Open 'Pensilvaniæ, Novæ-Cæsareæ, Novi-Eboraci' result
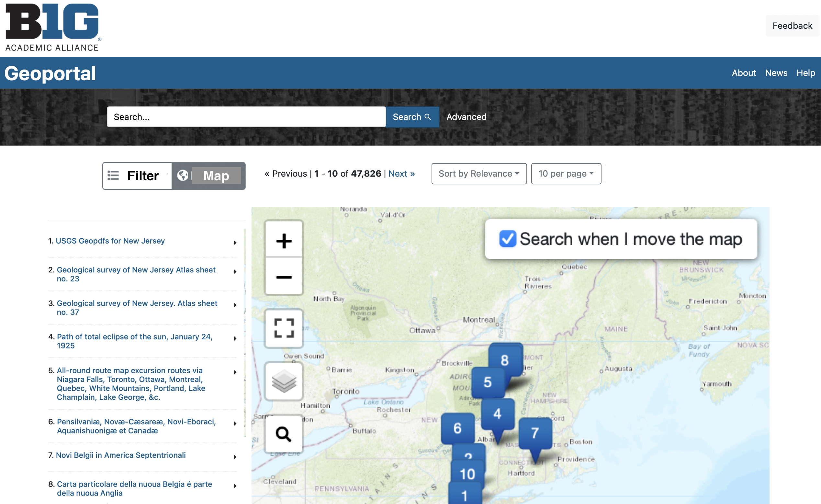This screenshot has width=821, height=504. point(136,426)
